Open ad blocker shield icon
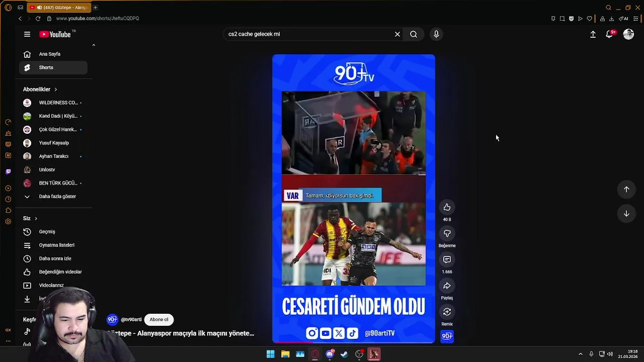The image size is (644, 362). [571, 19]
